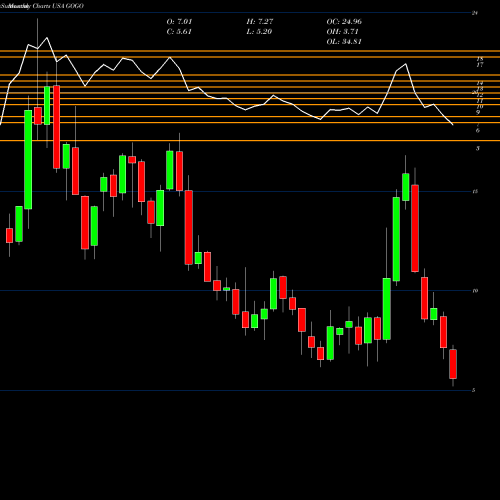Click the OH: 3.71 reading
500x500 pixels.
tap(342, 32)
